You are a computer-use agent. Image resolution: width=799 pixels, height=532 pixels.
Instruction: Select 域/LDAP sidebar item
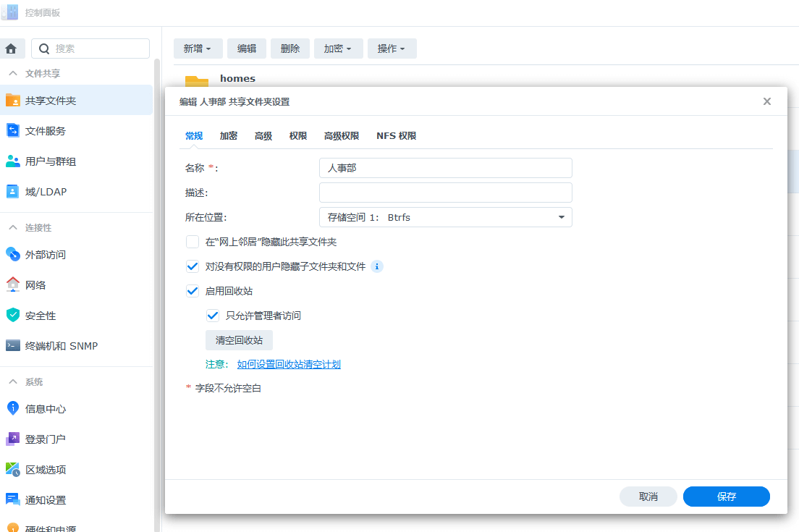46,192
